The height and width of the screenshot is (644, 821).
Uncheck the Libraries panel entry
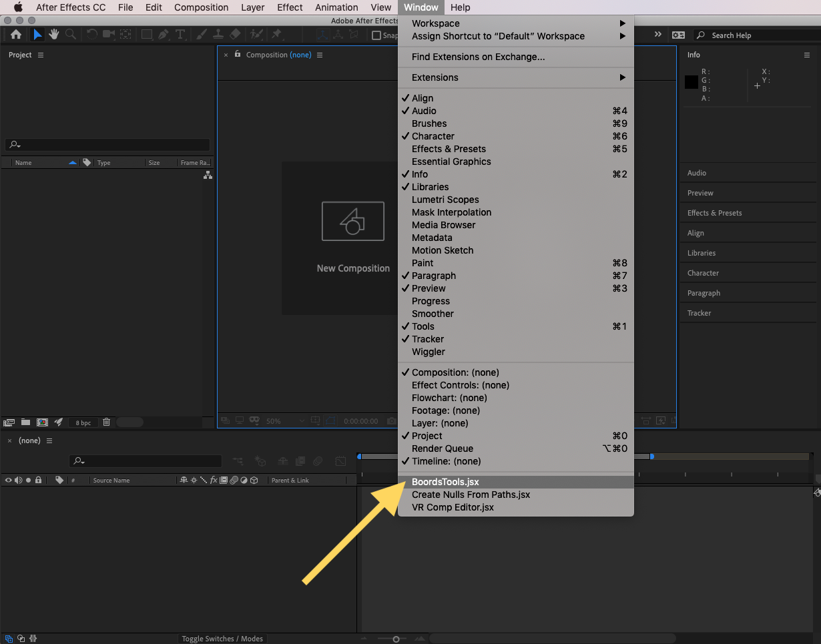[x=515, y=187]
